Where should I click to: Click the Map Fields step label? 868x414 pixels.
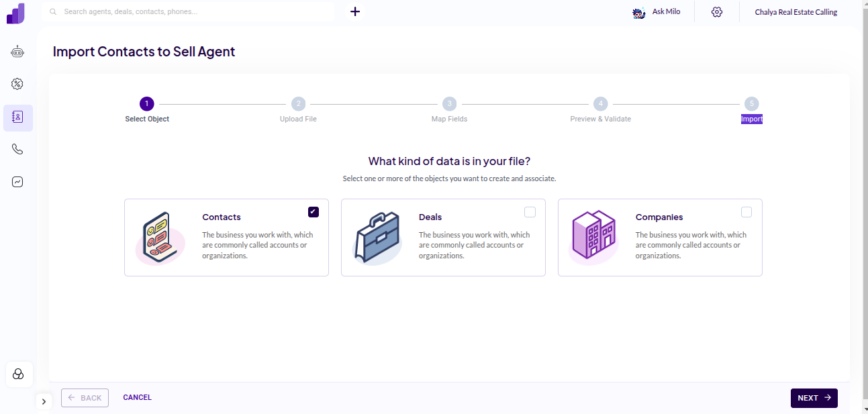[449, 119]
